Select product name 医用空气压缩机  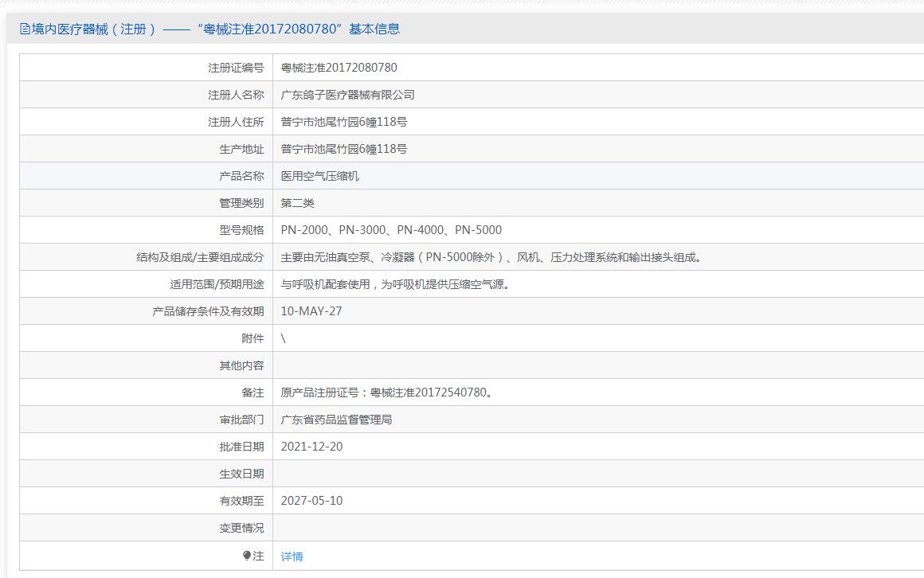[x=319, y=176]
